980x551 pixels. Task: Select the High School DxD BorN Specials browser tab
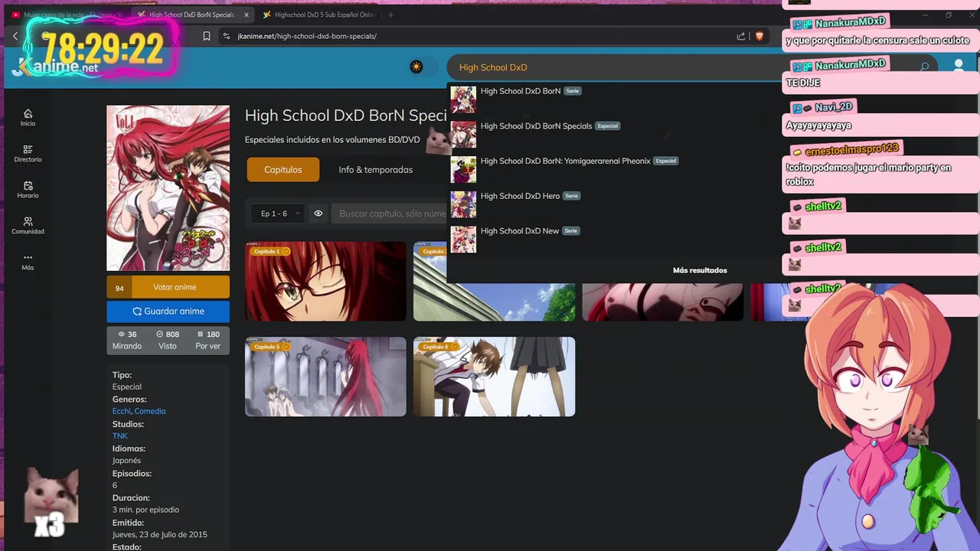click(191, 15)
